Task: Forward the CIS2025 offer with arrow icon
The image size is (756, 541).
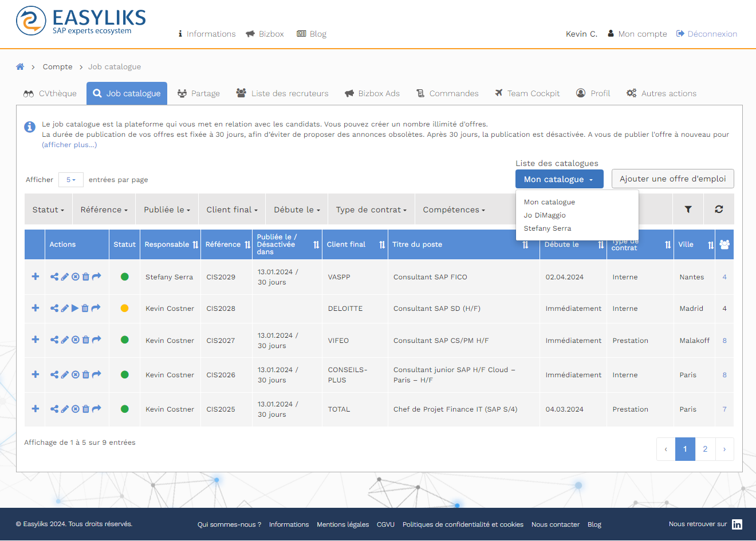Action: [96, 408]
